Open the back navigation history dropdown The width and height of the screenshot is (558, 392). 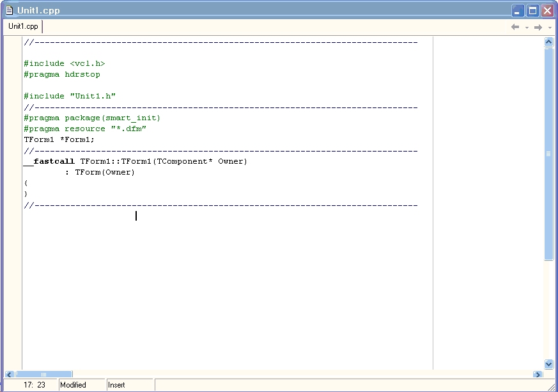pyautogui.click(x=527, y=27)
